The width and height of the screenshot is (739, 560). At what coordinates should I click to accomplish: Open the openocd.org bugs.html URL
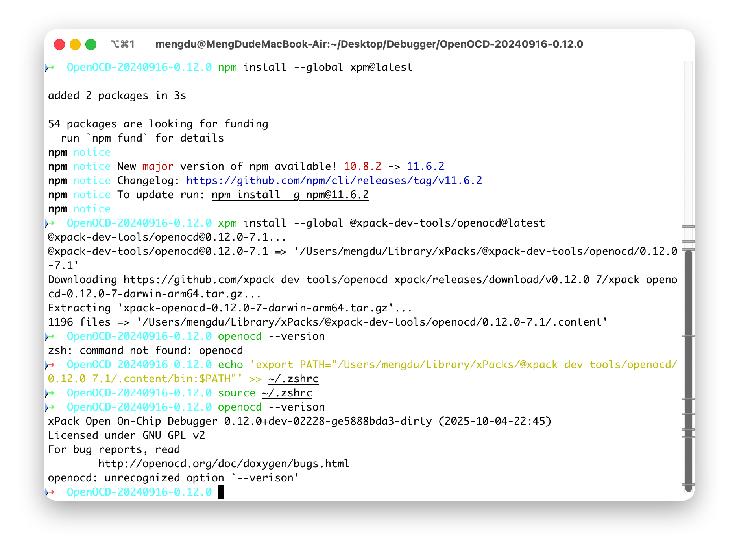(224, 464)
